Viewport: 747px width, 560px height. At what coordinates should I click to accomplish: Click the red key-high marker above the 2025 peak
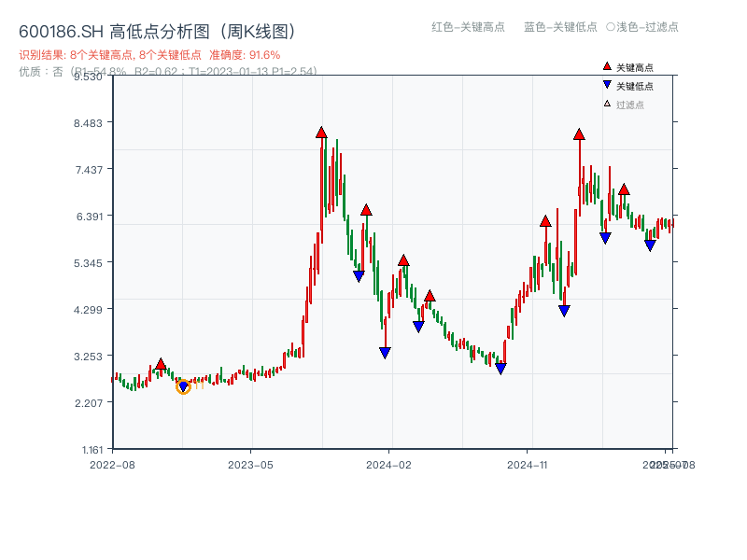[578, 134]
